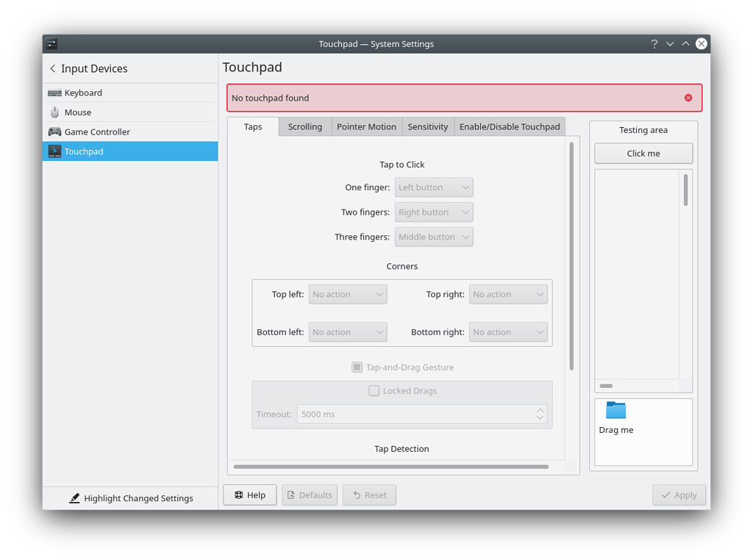Viewport: 753px width, 560px height.
Task: Enable the Tap-and-Drag Gesture checkbox
Action: pyautogui.click(x=356, y=367)
